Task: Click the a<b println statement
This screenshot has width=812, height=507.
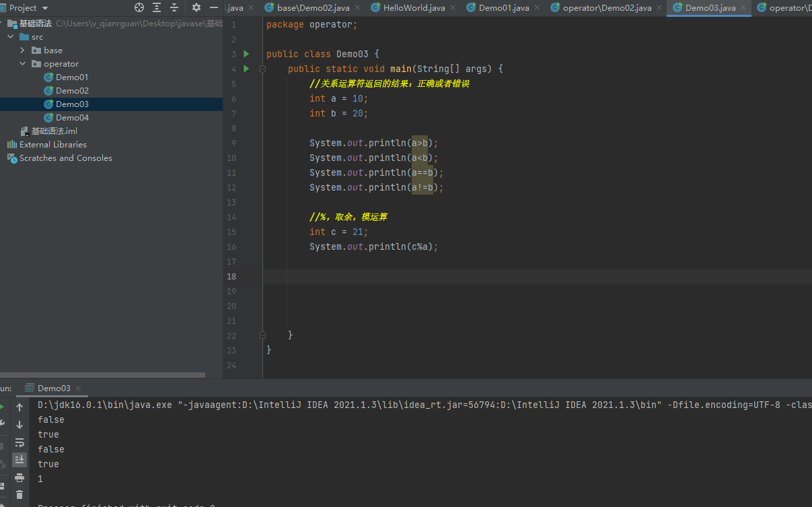Action: point(374,158)
